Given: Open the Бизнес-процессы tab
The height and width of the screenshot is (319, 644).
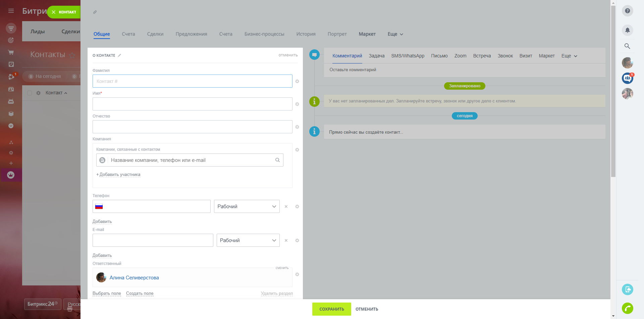Looking at the screenshot, I should [x=264, y=34].
